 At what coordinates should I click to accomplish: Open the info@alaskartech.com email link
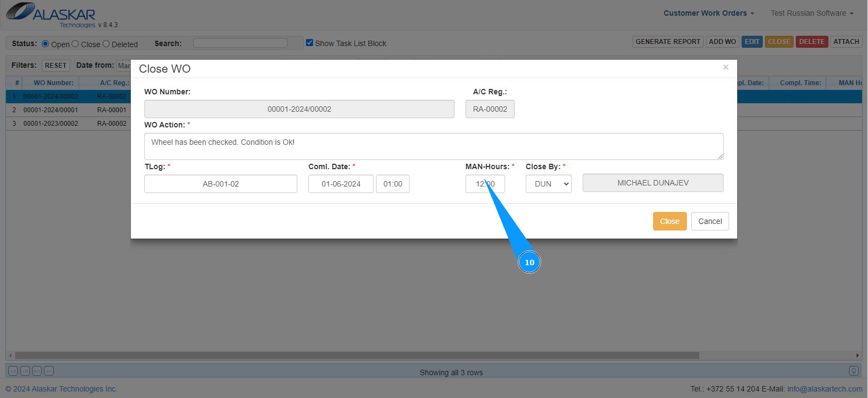click(x=825, y=389)
